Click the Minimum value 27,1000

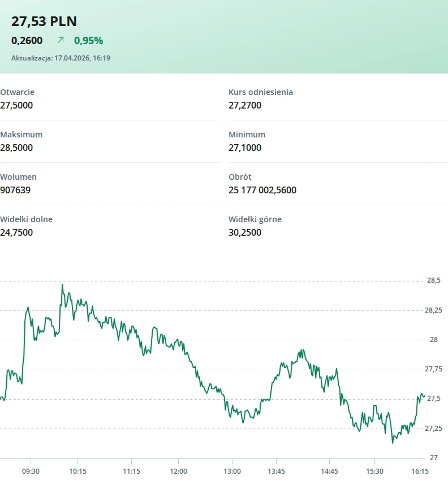(245, 148)
